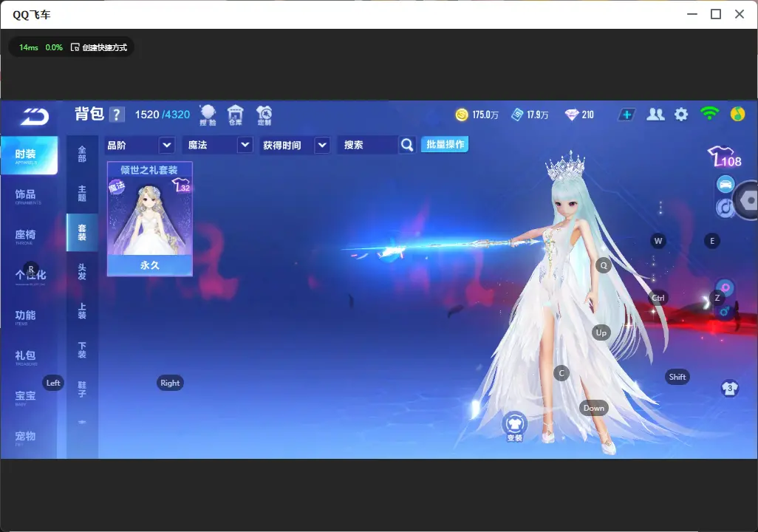Switch to the 个性化 tab

click(30, 276)
